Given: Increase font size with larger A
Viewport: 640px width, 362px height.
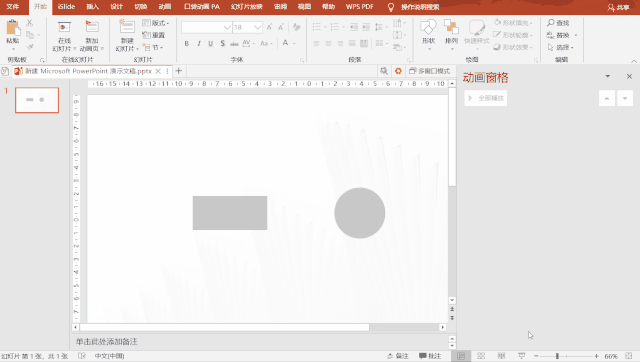Looking at the screenshot, I should (x=269, y=27).
